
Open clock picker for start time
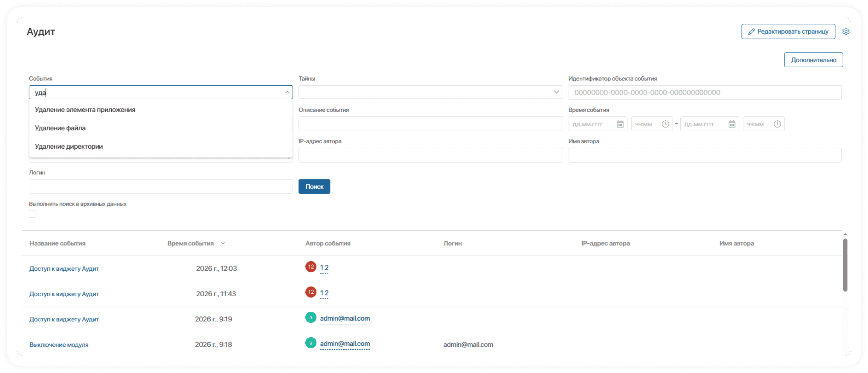(x=665, y=124)
